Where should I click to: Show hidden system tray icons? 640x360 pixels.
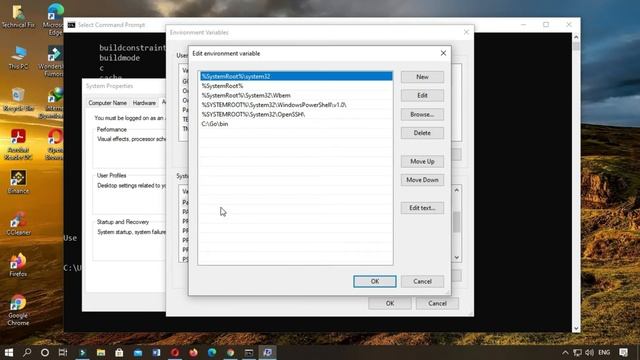click(565, 352)
